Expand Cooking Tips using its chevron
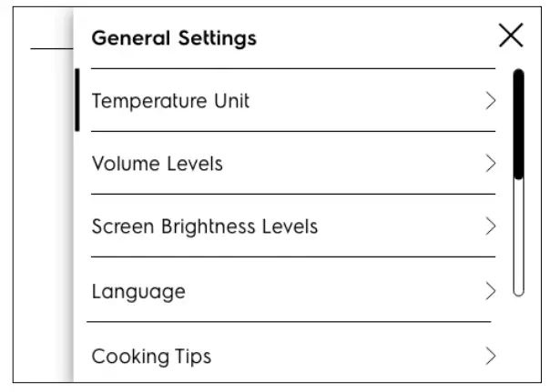Viewport: 550px width, 392px height. pos(491,355)
